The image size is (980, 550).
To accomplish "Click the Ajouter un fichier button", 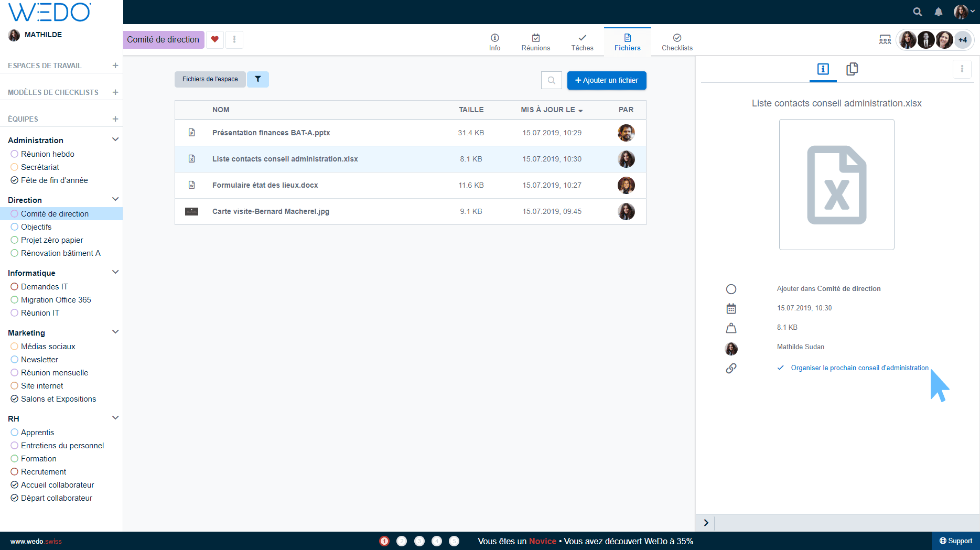I will coord(607,80).
